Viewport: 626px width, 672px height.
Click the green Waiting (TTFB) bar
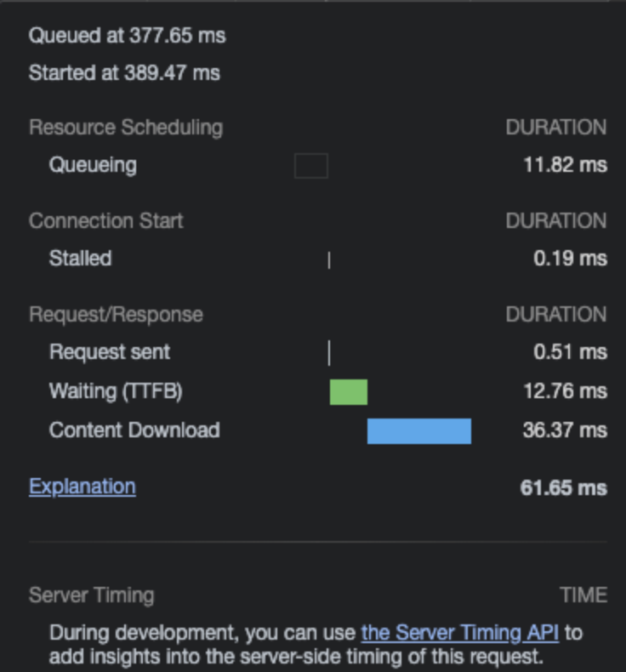[x=349, y=392]
